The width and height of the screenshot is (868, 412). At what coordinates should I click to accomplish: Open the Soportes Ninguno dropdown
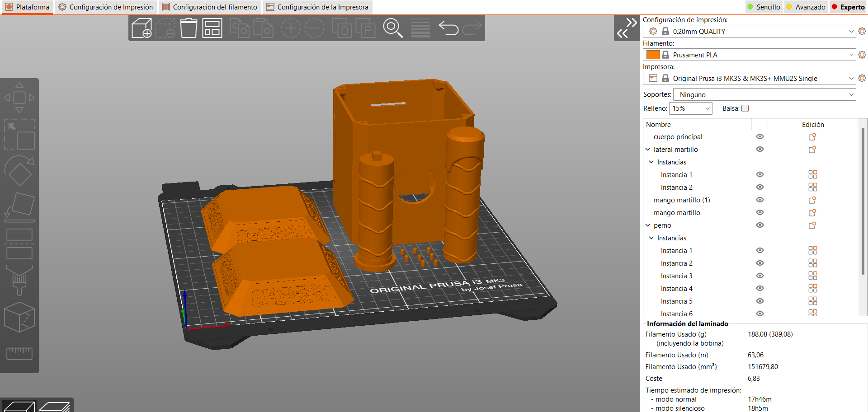(764, 94)
